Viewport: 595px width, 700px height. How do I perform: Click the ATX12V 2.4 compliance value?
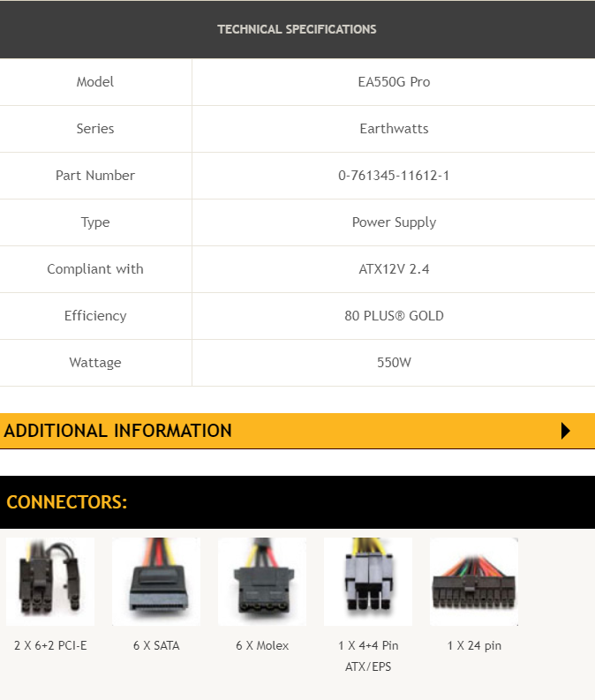point(394,269)
